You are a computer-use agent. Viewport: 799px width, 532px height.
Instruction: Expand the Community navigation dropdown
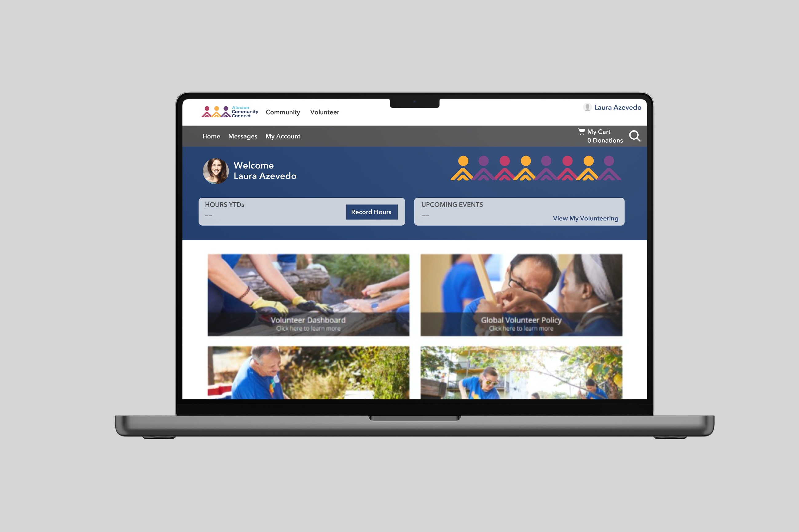pyautogui.click(x=283, y=112)
